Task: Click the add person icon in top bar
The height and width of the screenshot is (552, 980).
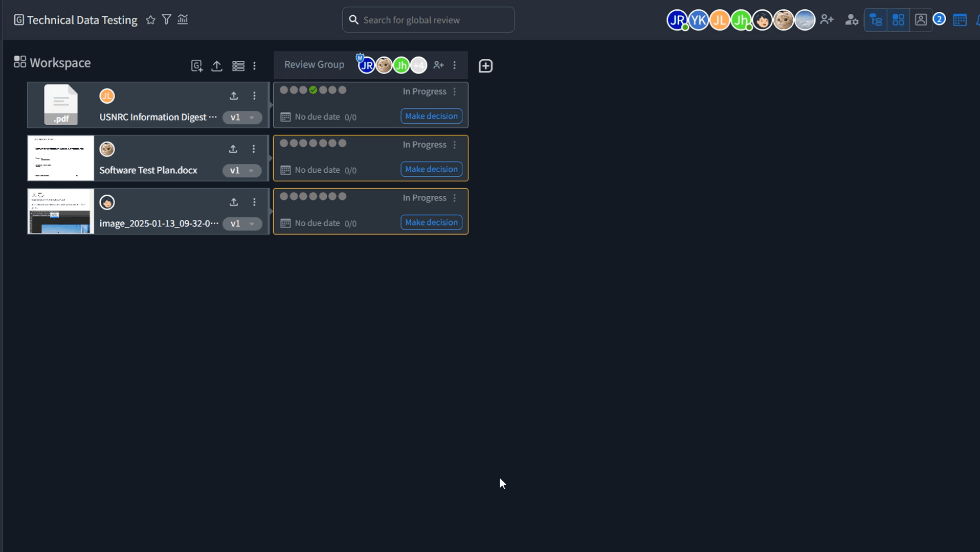Action: pos(828,19)
